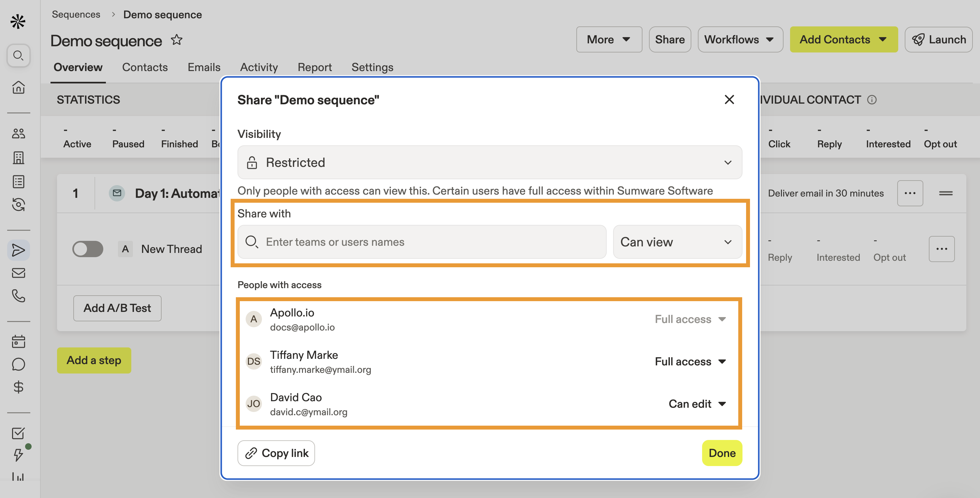Switch to the Report tab

pyautogui.click(x=315, y=67)
